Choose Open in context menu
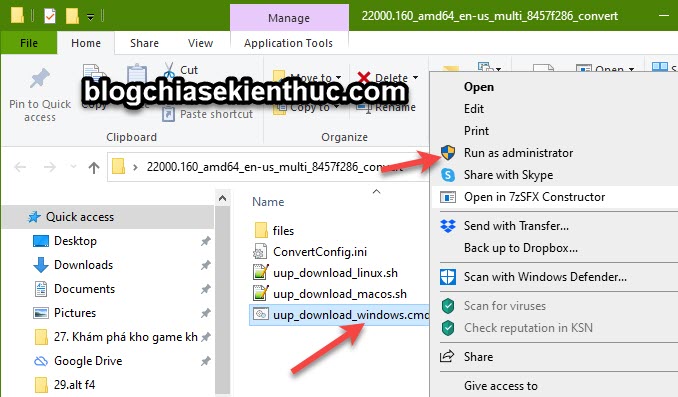The height and width of the screenshot is (397, 678). (x=479, y=87)
